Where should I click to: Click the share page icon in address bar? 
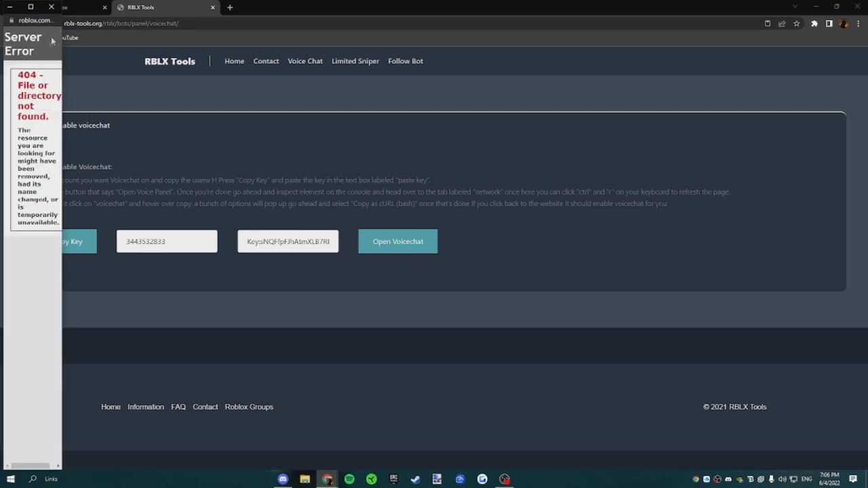(x=782, y=24)
